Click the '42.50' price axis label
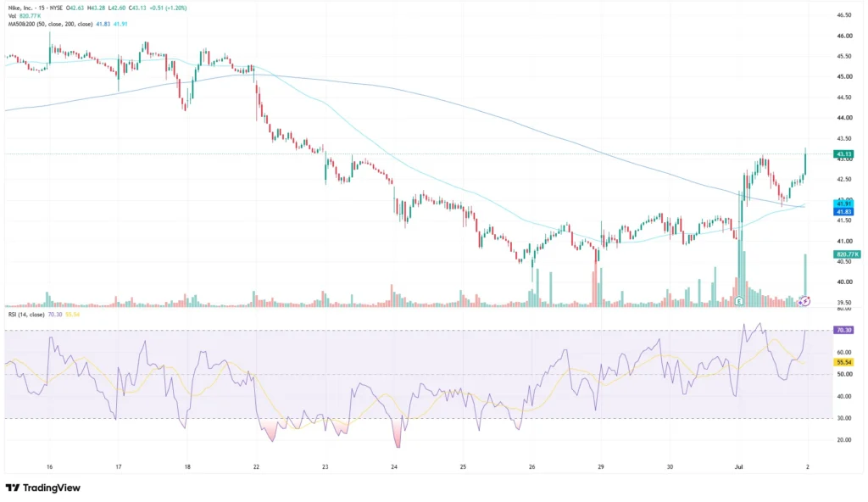The height and width of the screenshot is (502, 868). [844, 180]
